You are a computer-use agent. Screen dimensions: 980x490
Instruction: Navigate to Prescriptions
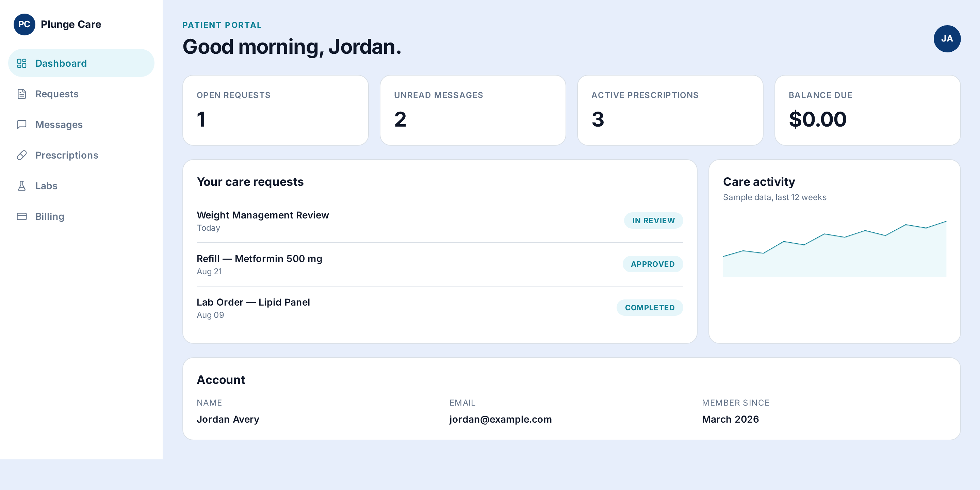[x=81, y=155]
